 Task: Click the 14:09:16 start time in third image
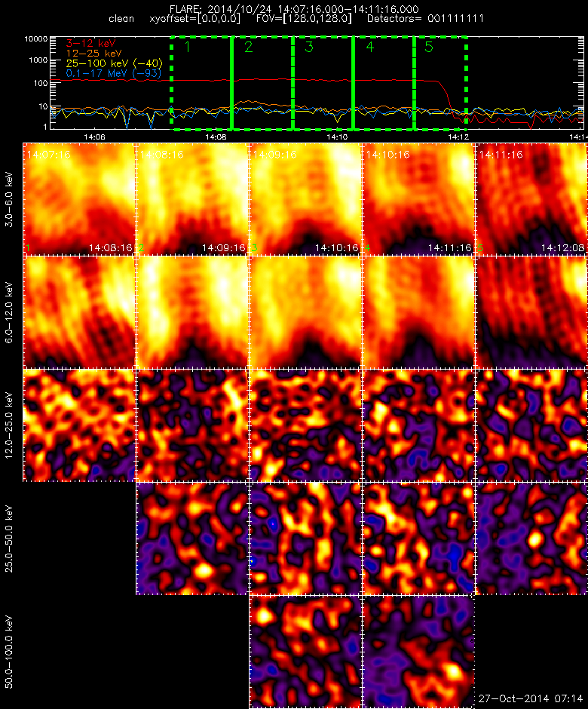pyautogui.click(x=275, y=155)
